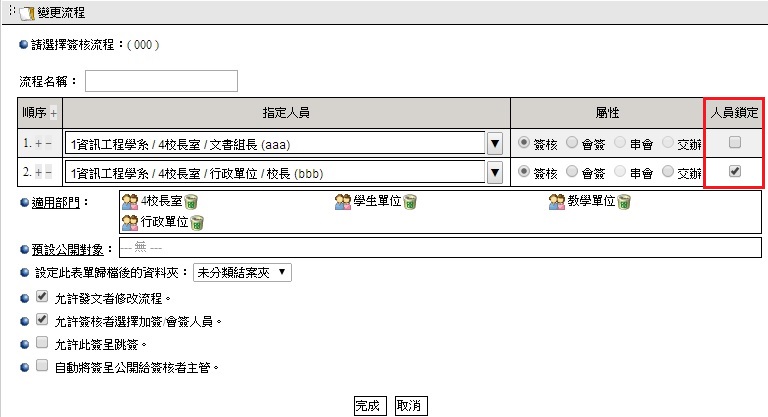The width and height of the screenshot is (768, 417).
Task: Open the row 1 指定人員 dropdown arrow
Action: coord(494,144)
